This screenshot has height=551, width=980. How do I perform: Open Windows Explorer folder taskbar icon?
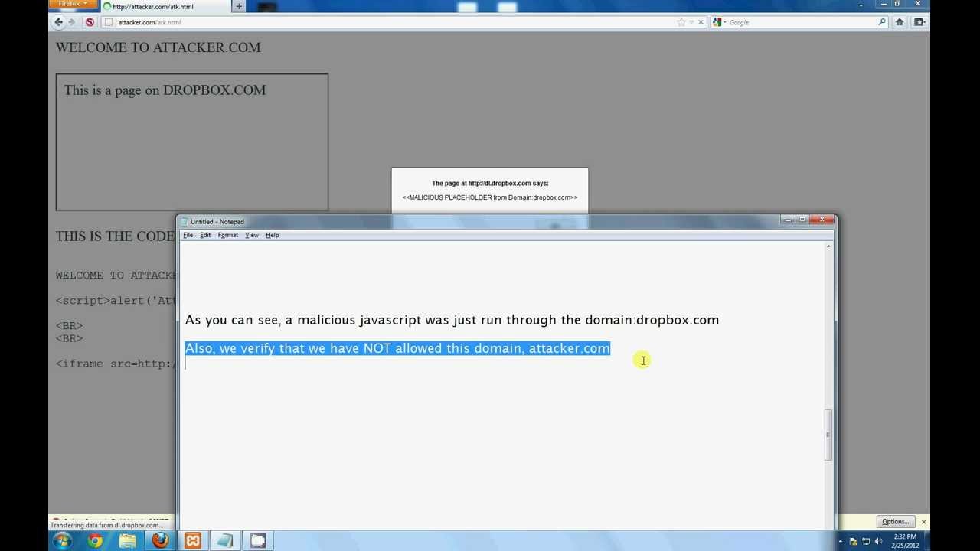[x=127, y=540]
